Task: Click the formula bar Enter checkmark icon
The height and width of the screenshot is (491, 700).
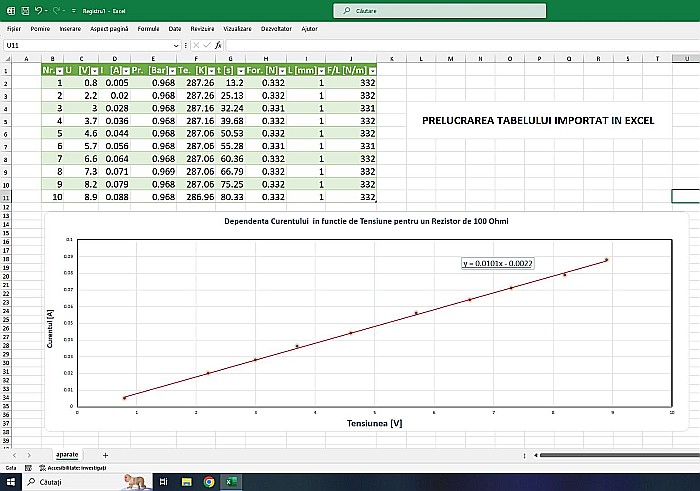Action: click(x=207, y=45)
